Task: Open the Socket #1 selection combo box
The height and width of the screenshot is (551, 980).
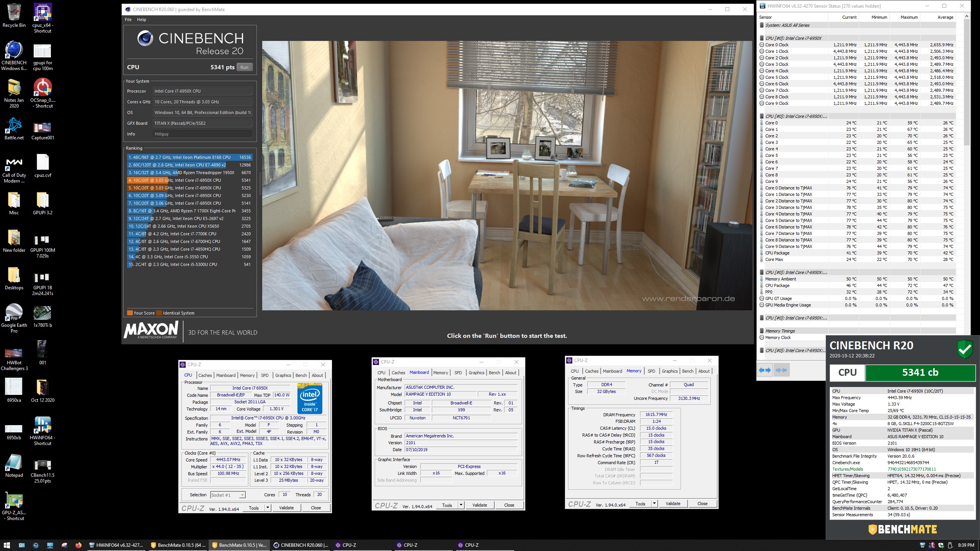Action: coord(228,495)
